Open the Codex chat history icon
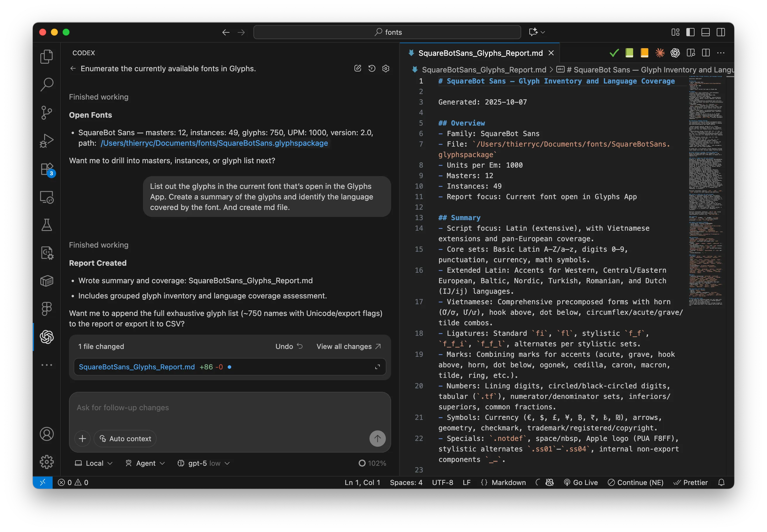The width and height of the screenshot is (767, 532). click(372, 68)
